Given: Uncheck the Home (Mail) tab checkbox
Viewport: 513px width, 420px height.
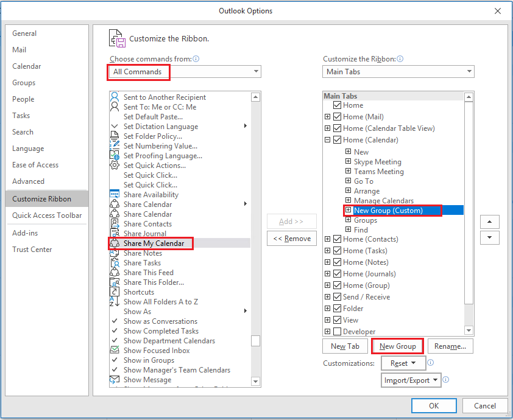Looking at the screenshot, I should pyautogui.click(x=338, y=117).
